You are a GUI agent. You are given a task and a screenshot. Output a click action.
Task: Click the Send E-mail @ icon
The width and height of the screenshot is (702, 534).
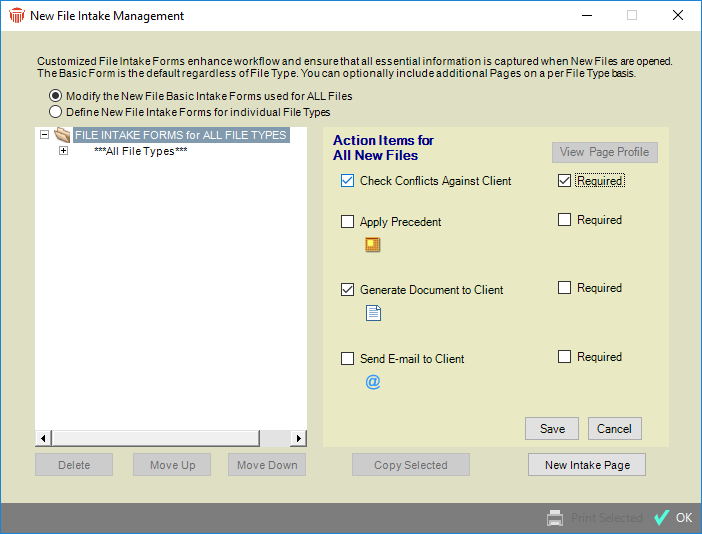tap(373, 381)
